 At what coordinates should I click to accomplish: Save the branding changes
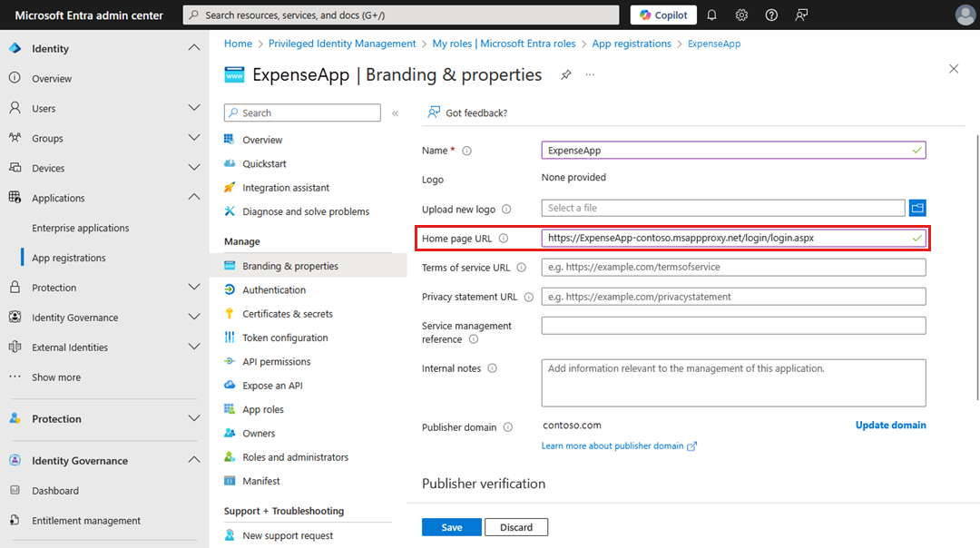point(451,526)
